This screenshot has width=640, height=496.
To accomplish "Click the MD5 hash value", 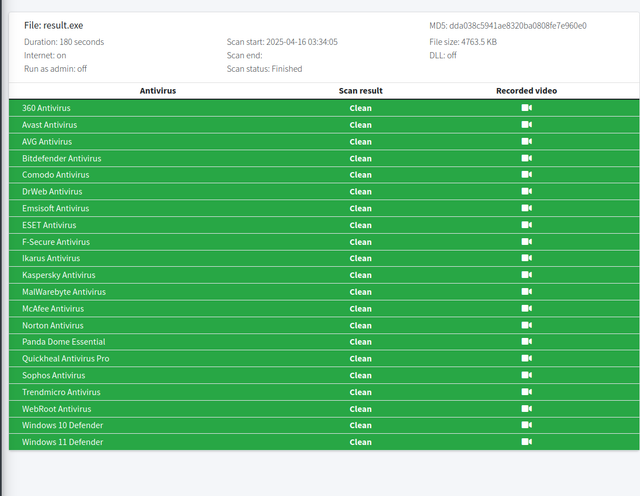I will click(x=518, y=26).
